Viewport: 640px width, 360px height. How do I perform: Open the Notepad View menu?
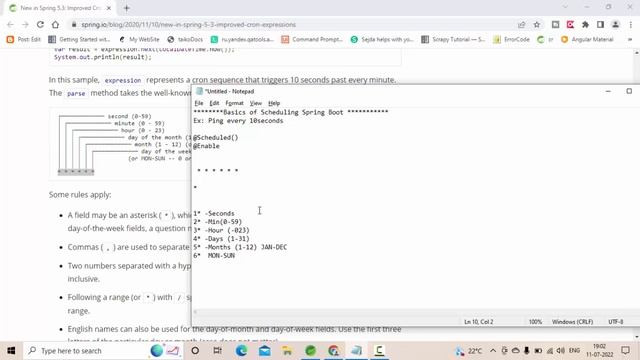[x=256, y=103]
